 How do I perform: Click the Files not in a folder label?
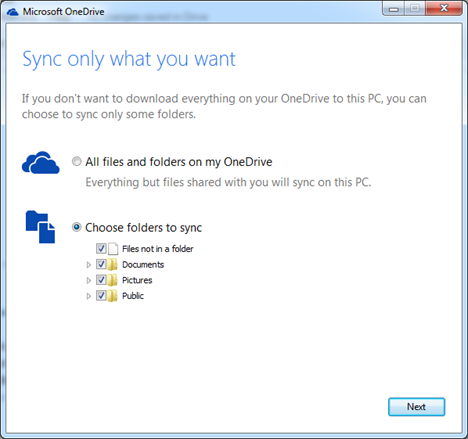158,249
